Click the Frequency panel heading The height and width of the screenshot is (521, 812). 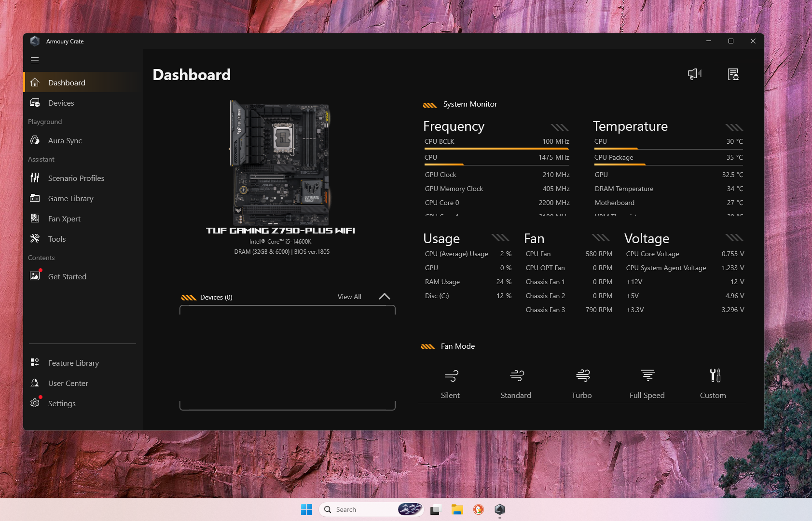click(x=454, y=126)
